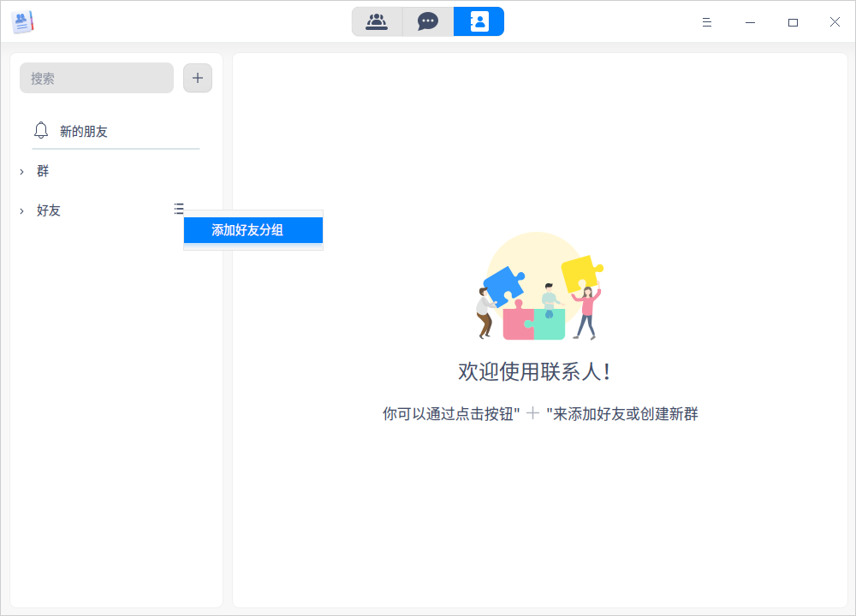Select the 好友 tree item label
This screenshot has height=616, width=856.
(x=48, y=210)
